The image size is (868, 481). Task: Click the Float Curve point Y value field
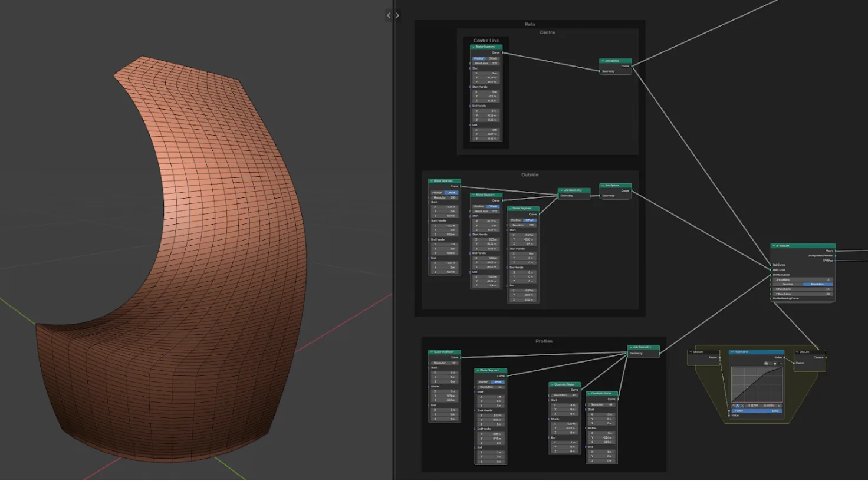click(769, 406)
